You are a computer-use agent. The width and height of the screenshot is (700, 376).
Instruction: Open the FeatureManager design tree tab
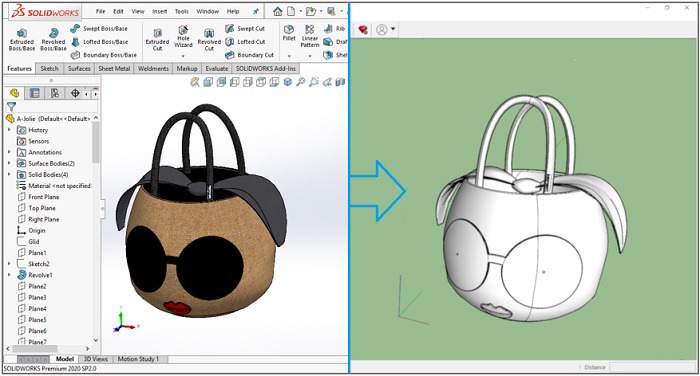(x=15, y=93)
